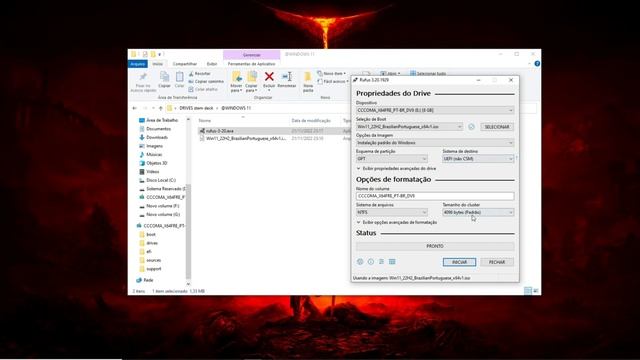The width and height of the screenshot is (640, 360).
Task: Open Rufus information icon
Action: pyautogui.click(x=371, y=262)
